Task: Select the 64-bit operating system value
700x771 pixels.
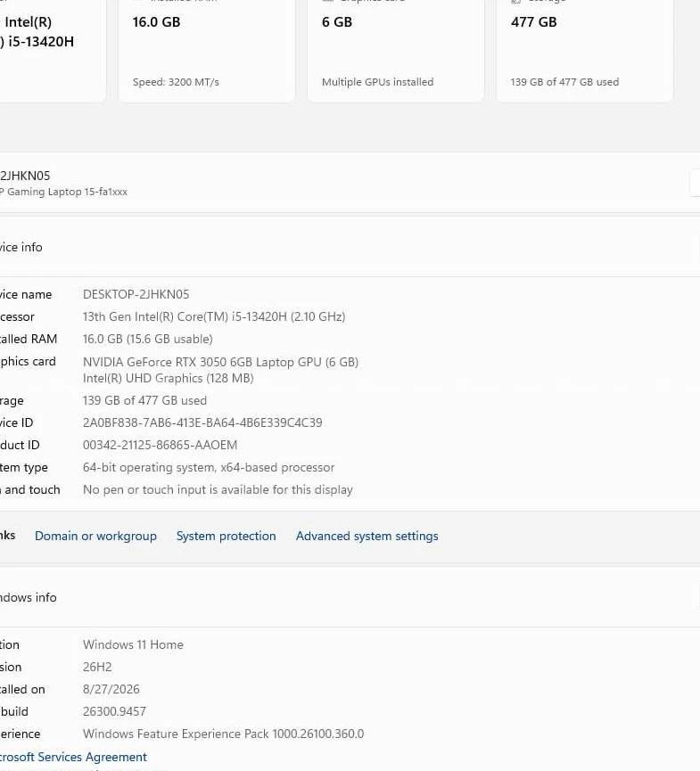Action: tap(209, 468)
